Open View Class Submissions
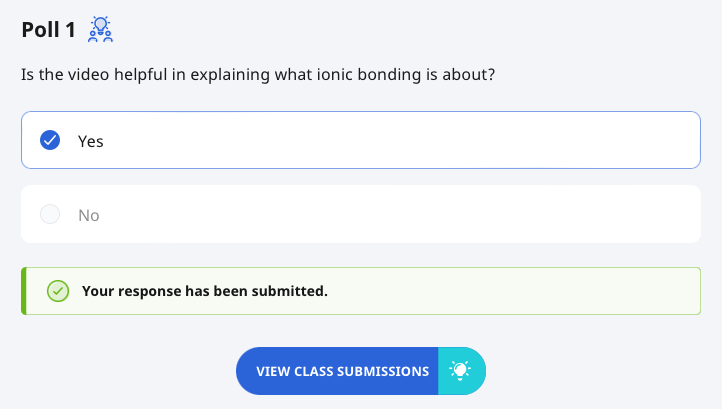 tap(361, 371)
